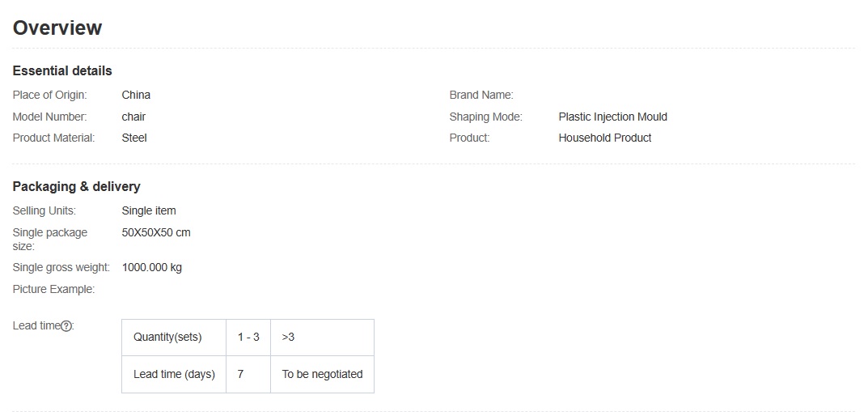The height and width of the screenshot is (412, 868).
Task: Click the To be negotiated cell
Action: coord(322,374)
